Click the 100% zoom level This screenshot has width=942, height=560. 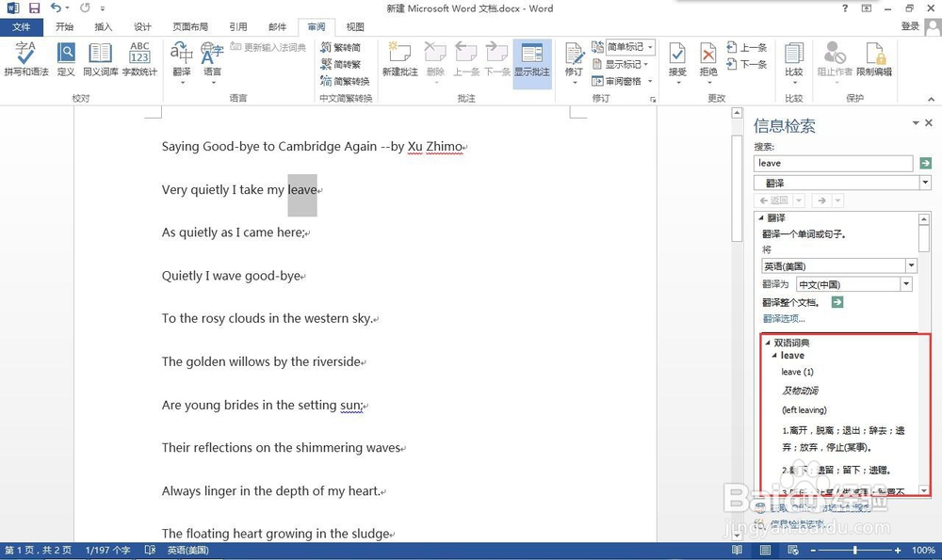(923, 550)
